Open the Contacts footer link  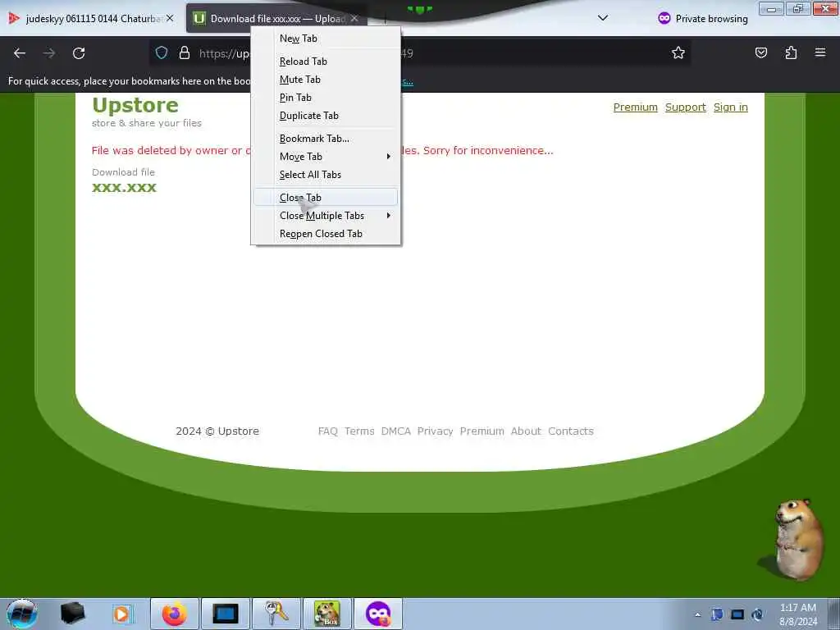(571, 431)
